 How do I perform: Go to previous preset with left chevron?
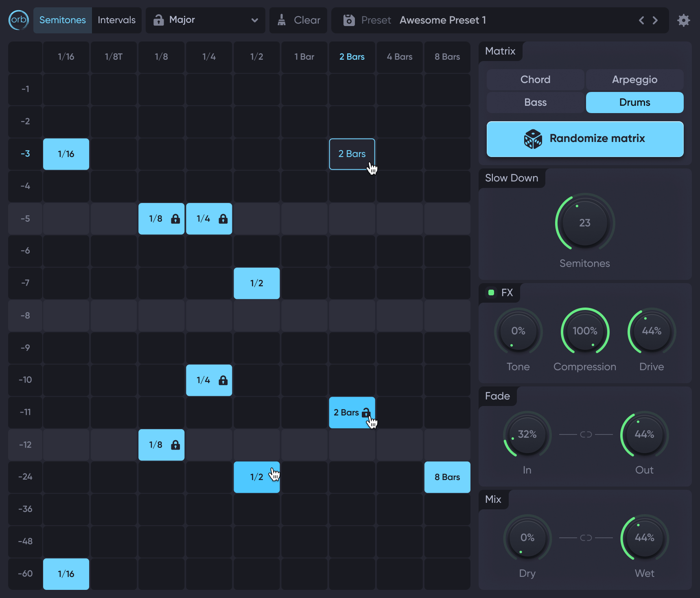point(641,20)
